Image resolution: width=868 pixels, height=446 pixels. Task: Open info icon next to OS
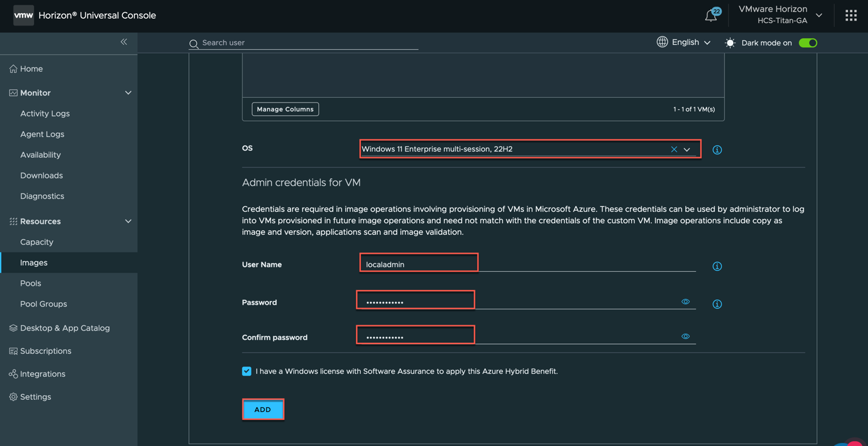point(717,150)
